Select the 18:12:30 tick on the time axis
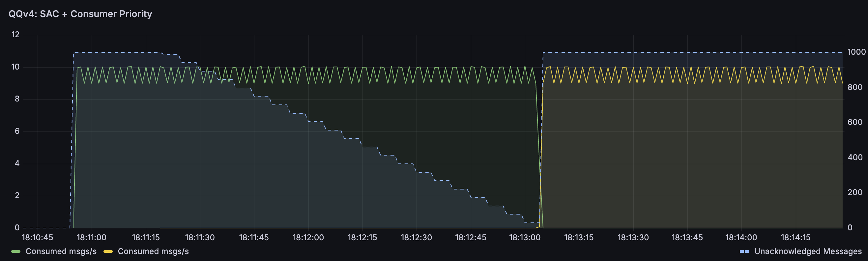This screenshot has height=261, width=868. (416, 237)
